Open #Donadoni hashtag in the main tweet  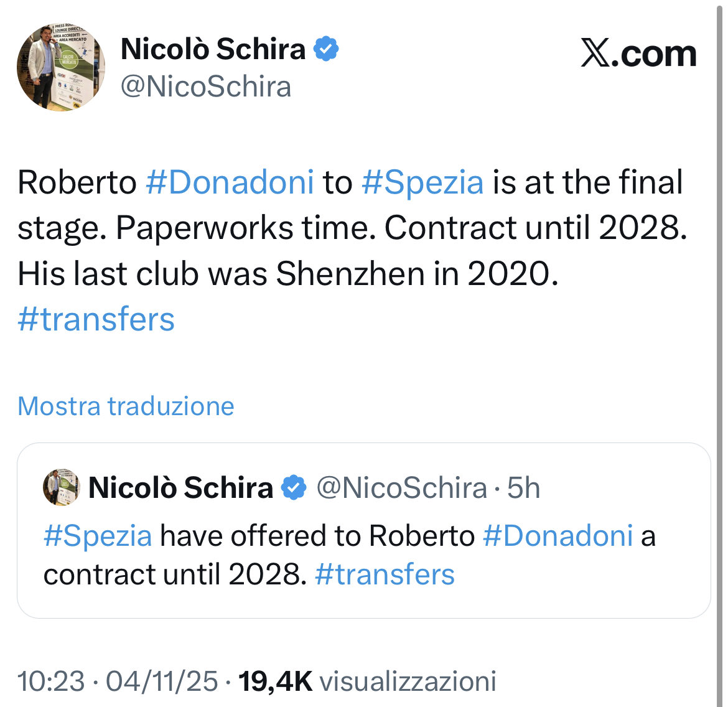(230, 182)
